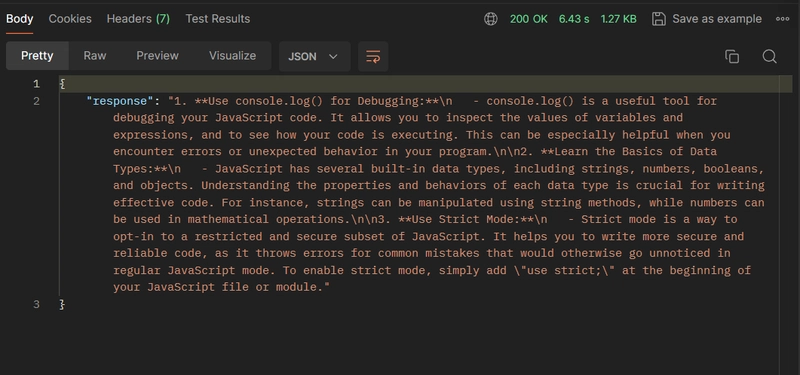
Task: Open the JSON format dropdown
Action: (x=314, y=57)
